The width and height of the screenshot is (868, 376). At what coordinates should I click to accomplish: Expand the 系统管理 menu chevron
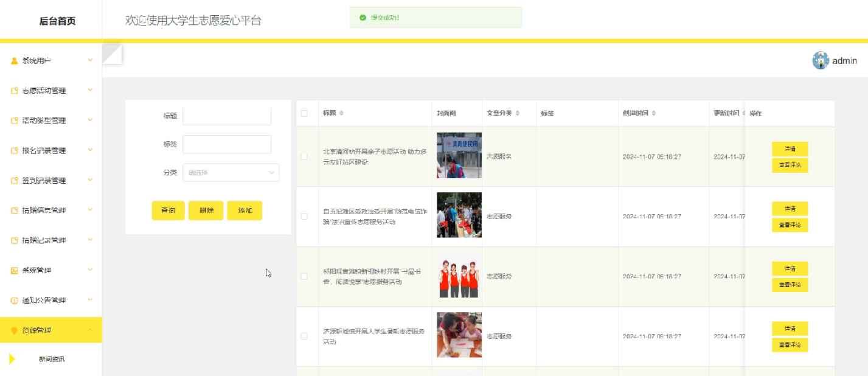pyautogui.click(x=90, y=270)
